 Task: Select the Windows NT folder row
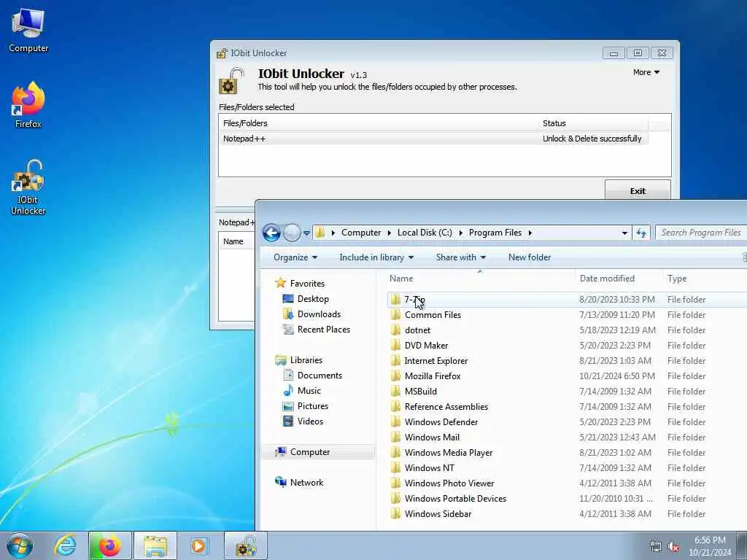[567, 467]
